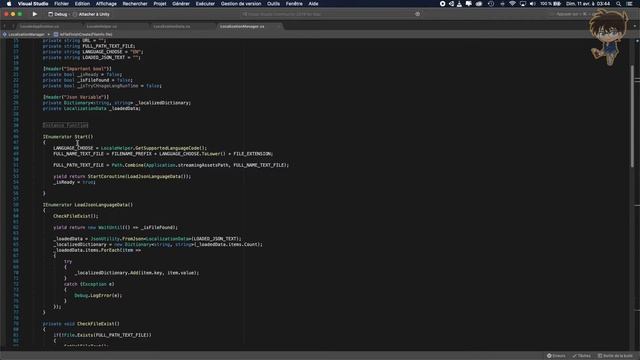
Task: Close the LocalizationManager.cs tab
Action: [279, 27]
